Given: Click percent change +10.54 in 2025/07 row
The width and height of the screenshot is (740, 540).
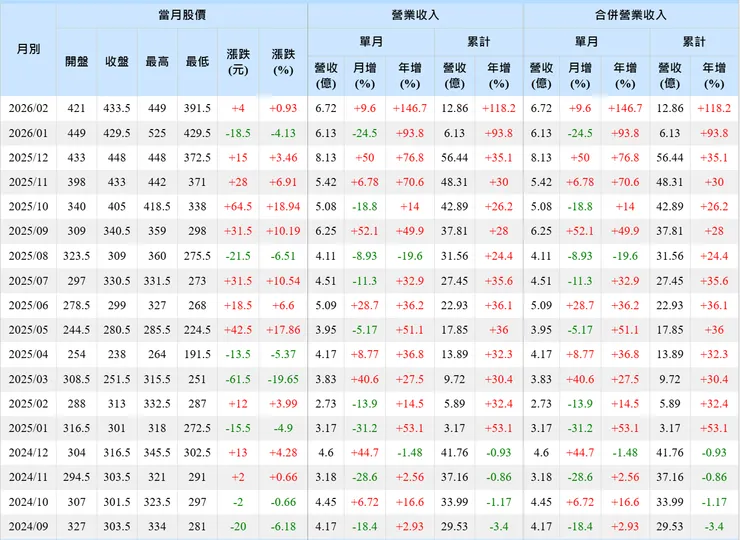Looking at the screenshot, I should pos(283,281).
